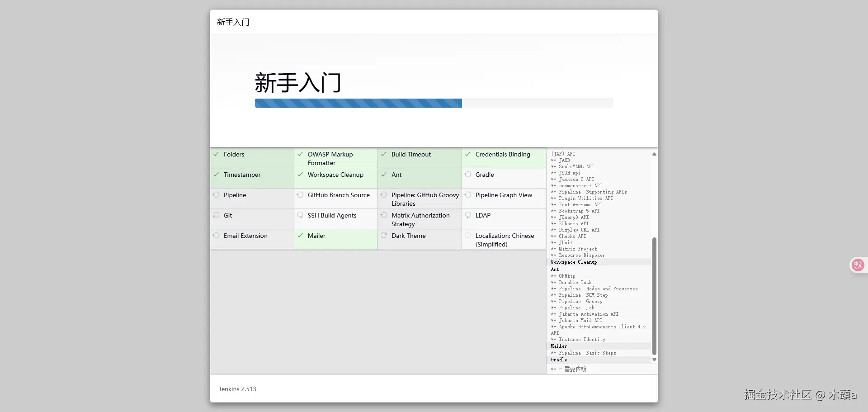Select the Localization: Chinese (Simplified) label
This screenshot has width=868, height=412.
click(505, 240)
